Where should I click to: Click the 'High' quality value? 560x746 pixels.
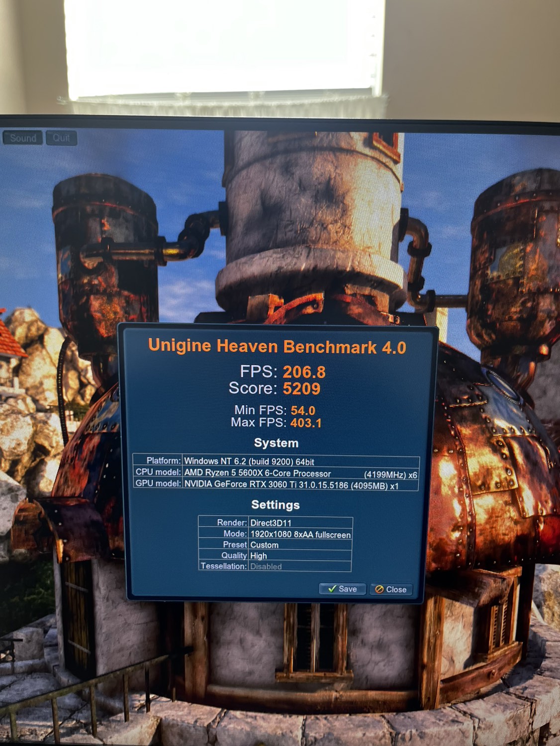259,556
